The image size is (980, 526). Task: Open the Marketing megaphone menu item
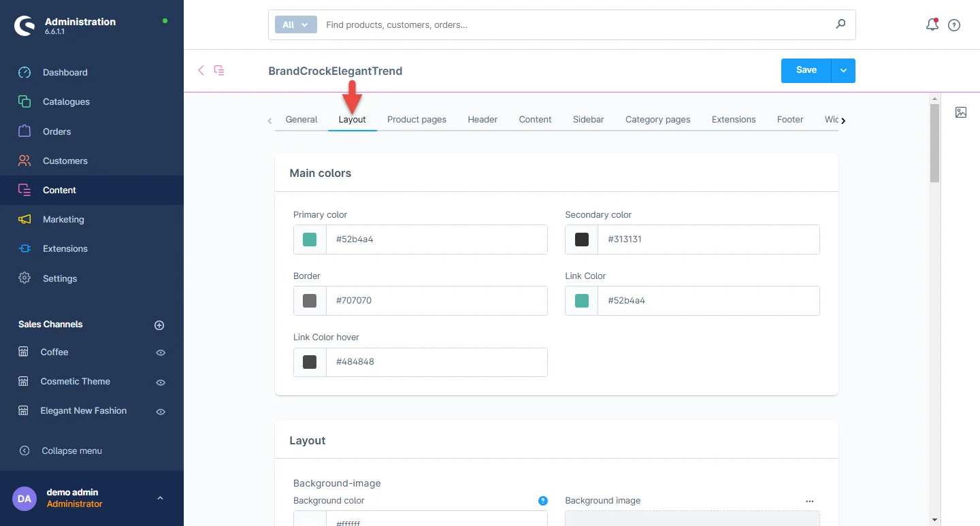pos(63,219)
